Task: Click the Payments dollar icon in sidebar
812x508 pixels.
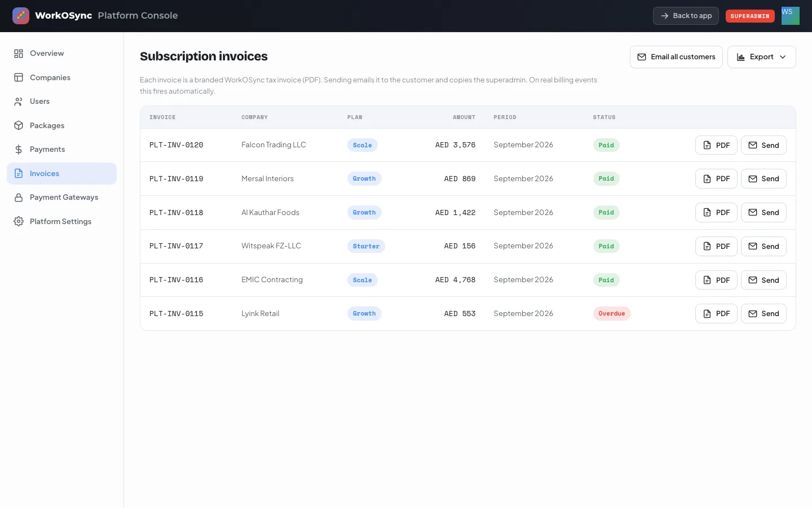Action: (x=19, y=150)
